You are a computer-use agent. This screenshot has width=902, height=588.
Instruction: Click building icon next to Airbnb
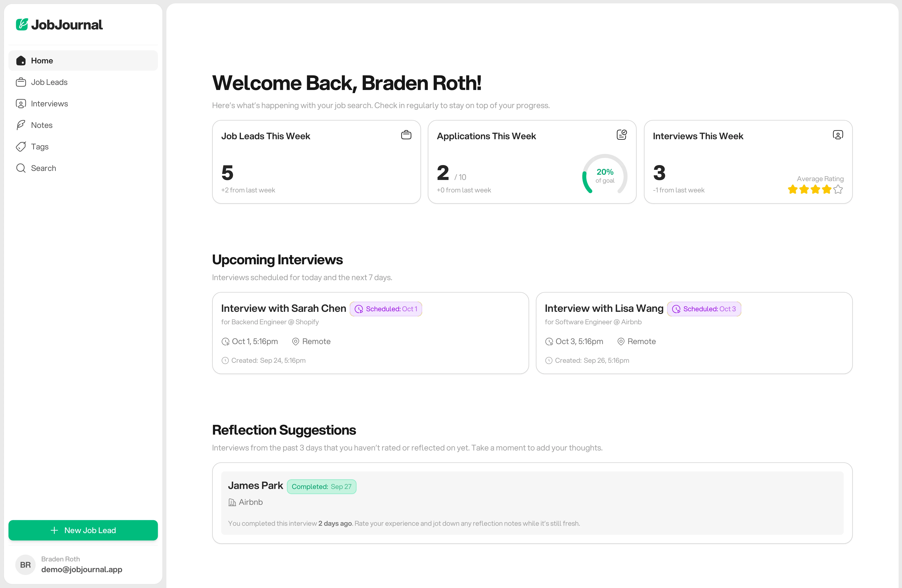point(232,503)
